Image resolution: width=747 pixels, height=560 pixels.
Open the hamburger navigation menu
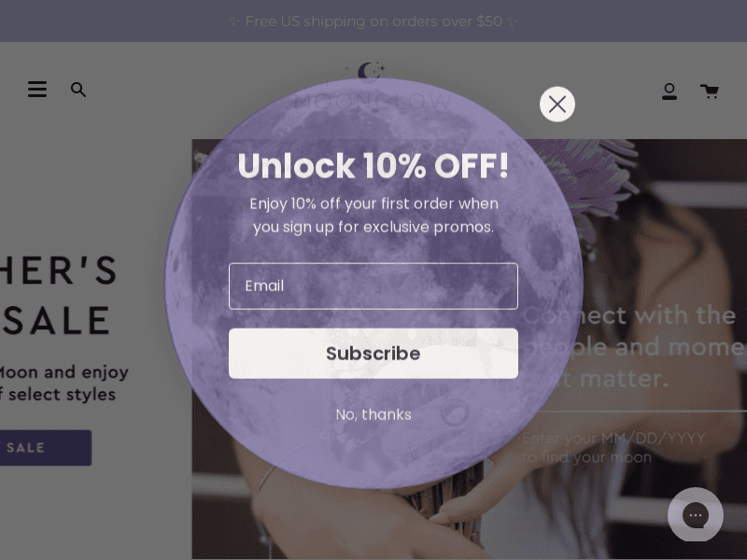point(37,89)
